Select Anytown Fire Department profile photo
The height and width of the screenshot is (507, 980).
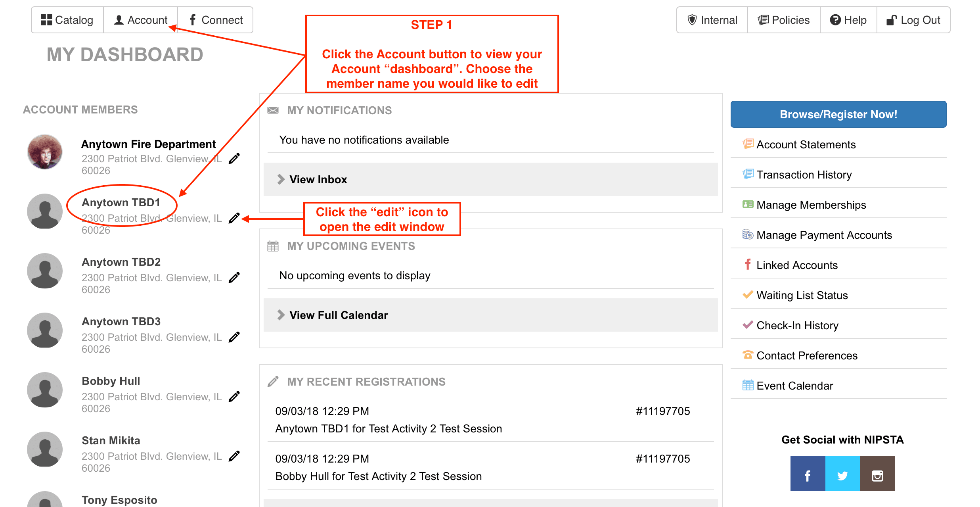click(45, 152)
